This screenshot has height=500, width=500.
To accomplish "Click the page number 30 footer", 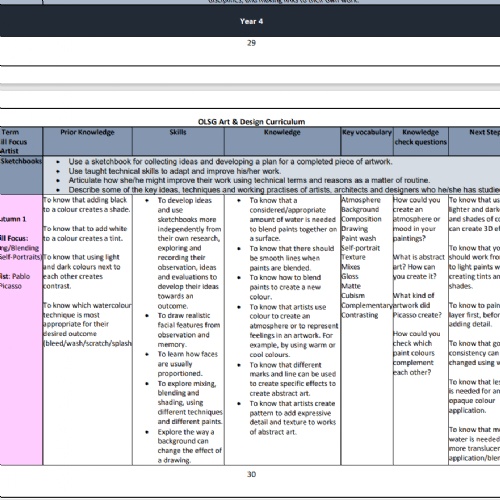I will point(251,474).
